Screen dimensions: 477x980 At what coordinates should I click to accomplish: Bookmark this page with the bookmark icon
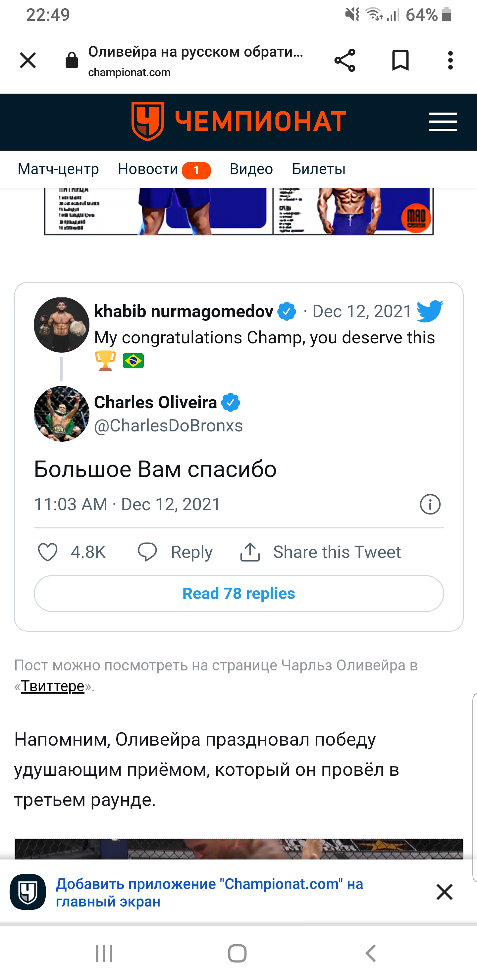click(400, 60)
